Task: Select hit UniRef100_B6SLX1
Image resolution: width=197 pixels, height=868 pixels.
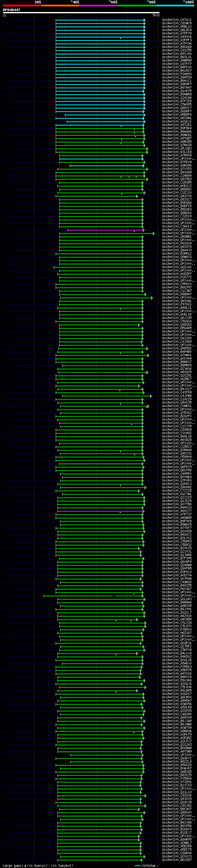Action: click(177, 57)
